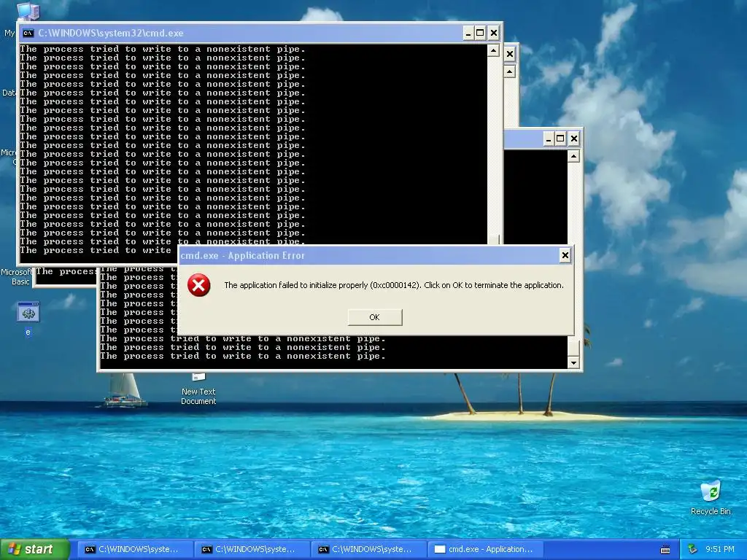Switch to third C:\WINDOWS\syste... taskbar button
This screenshot has height=560, width=747.
368,550
